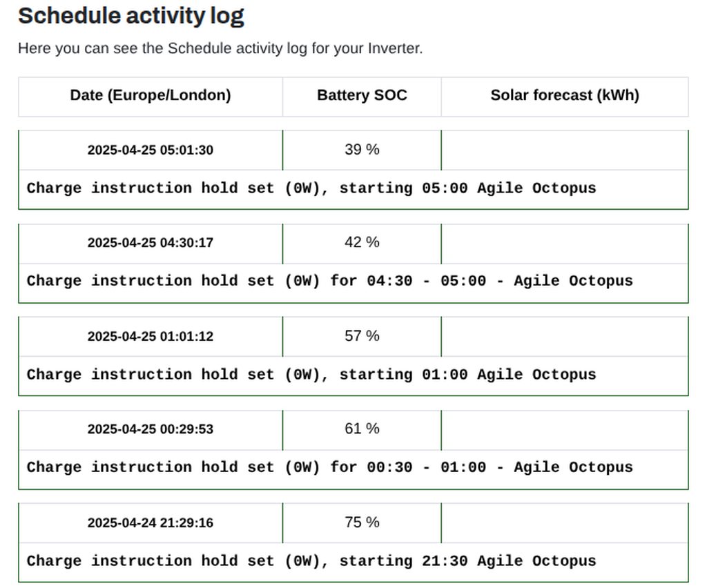Click the 57 % battery SOC value
707x588 pixels.
[x=362, y=336]
